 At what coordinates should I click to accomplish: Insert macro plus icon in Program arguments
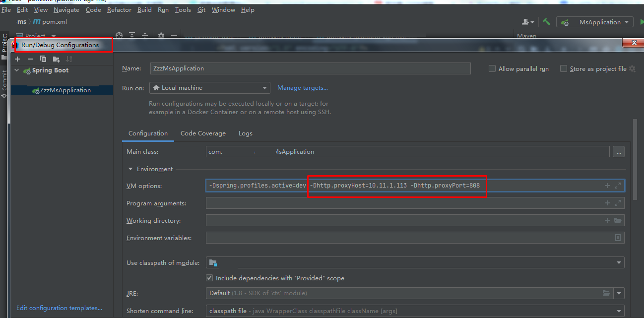(607, 203)
